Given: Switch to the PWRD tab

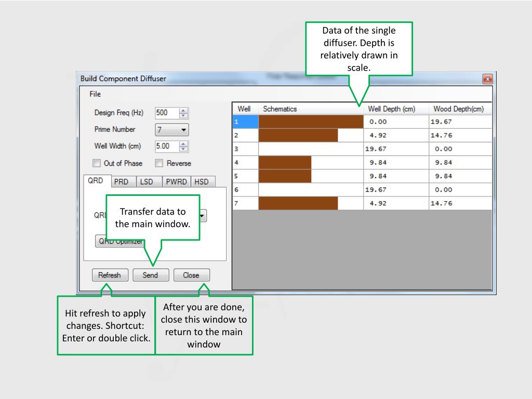Looking at the screenshot, I should pos(177,181).
